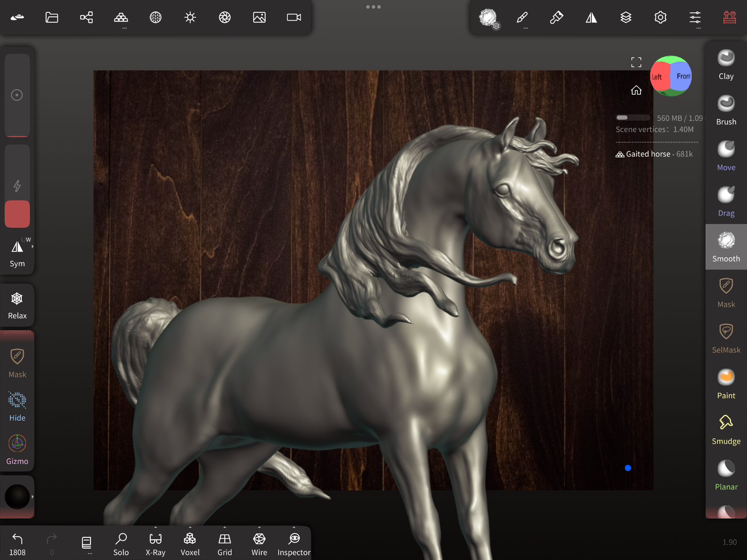Open the camera settings icon
This screenshot has height=560, width=747.
(294, 18)
